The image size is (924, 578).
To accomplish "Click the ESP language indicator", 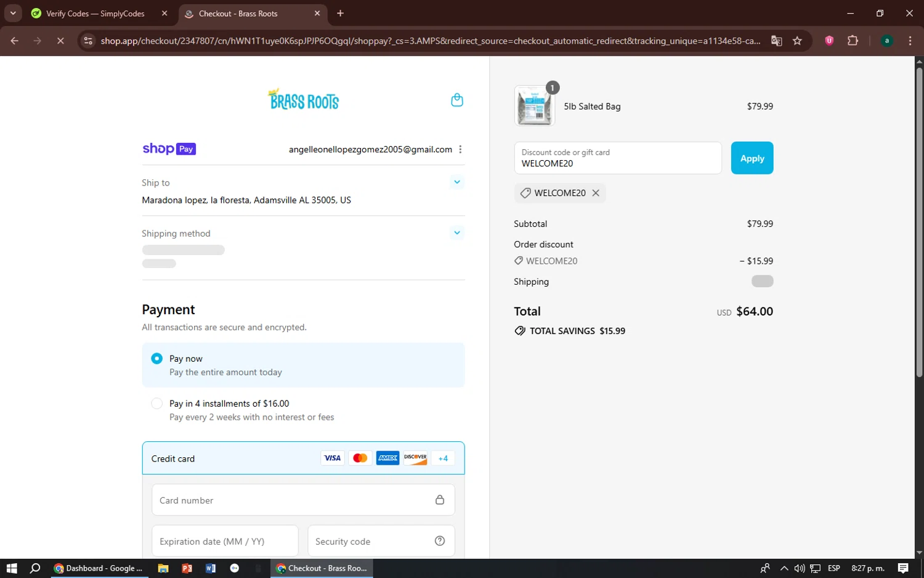I will [833, 568].
